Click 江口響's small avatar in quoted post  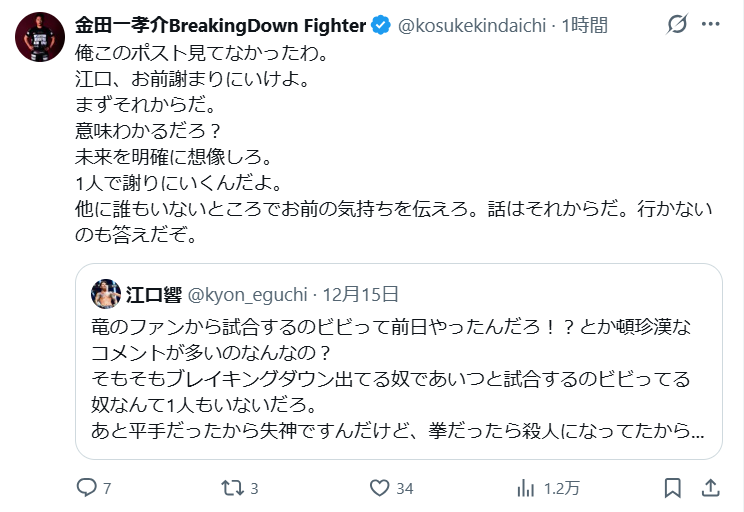coord(106,293)
